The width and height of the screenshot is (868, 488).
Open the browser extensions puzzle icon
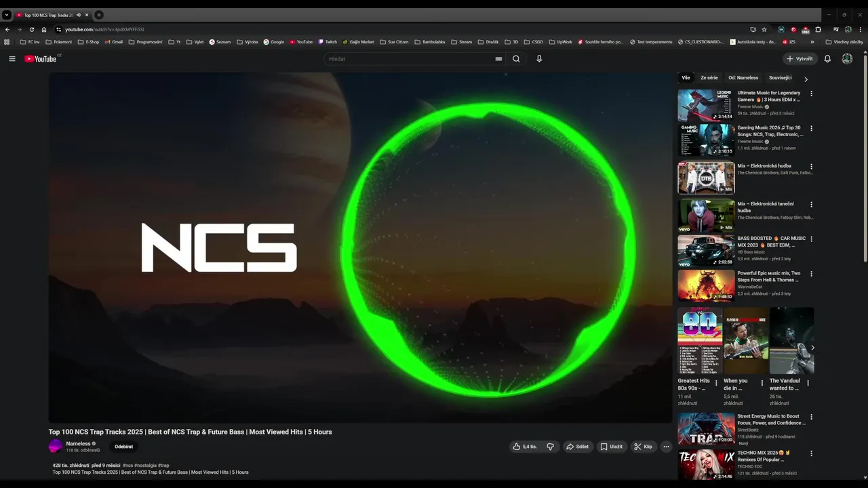pyautogui.click(x=818, y=29)
